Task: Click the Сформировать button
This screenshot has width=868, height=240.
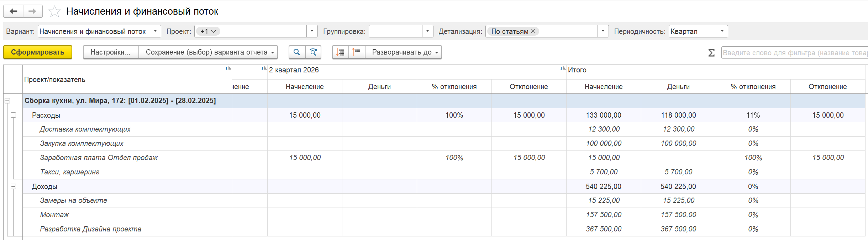Action: 38,52
